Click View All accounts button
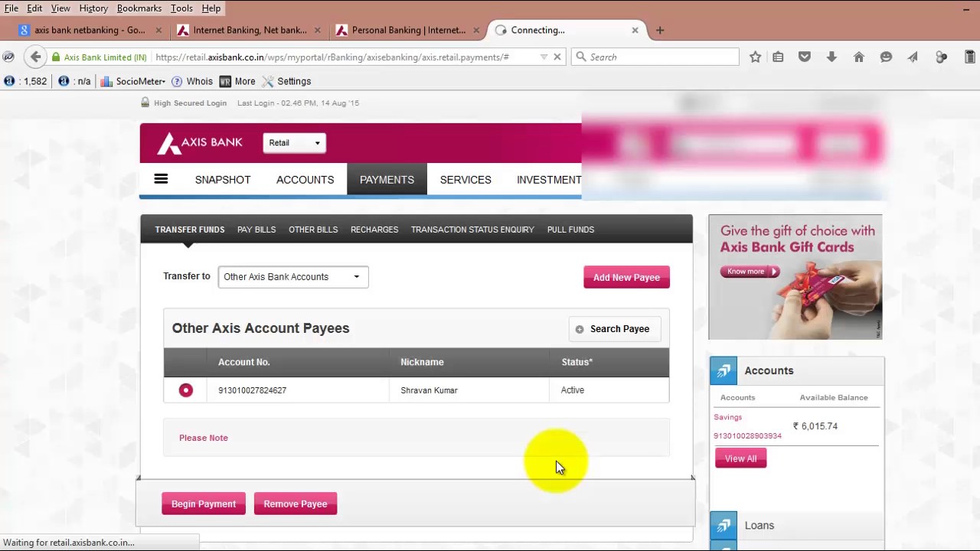 click(740, 458)
